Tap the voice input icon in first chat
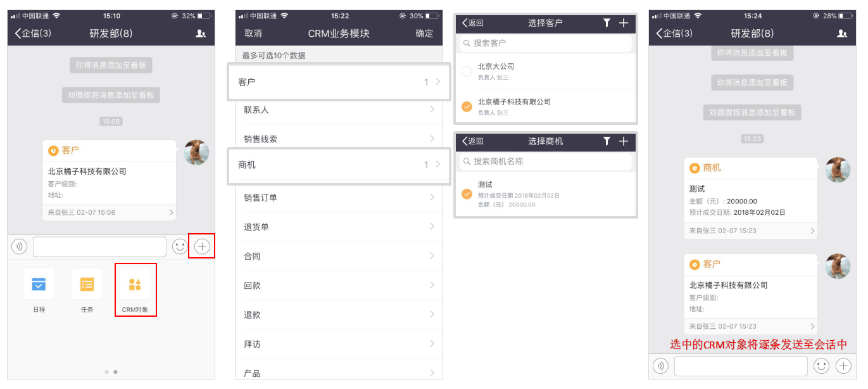 pyautogui.click(x=19, y=246)
